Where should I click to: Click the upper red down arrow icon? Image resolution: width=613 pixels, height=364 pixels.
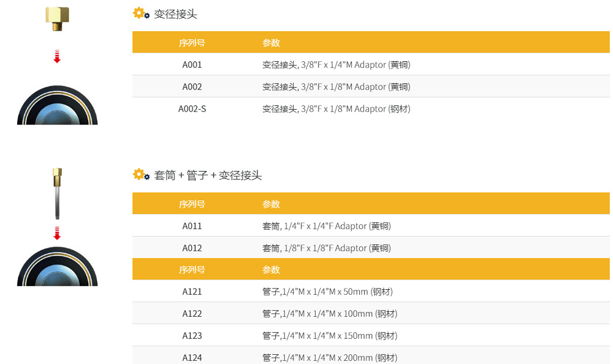(x=57, y=56)
